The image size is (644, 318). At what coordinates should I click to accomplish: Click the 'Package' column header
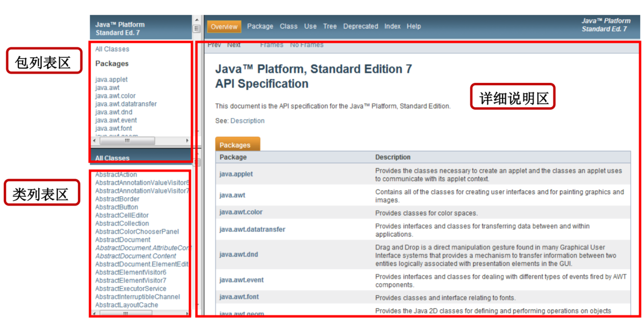point(233,157)
